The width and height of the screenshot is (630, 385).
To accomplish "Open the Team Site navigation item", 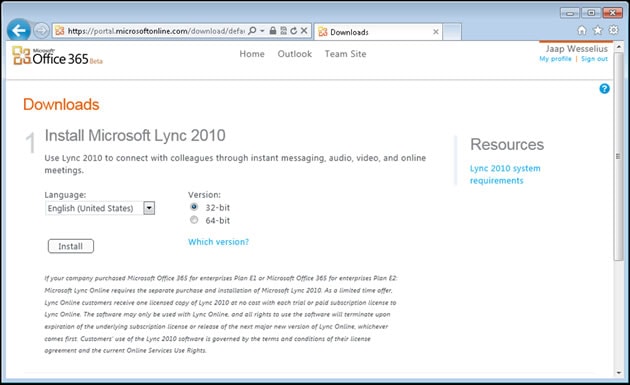I will pyautogui.click(x=346, y=54).
